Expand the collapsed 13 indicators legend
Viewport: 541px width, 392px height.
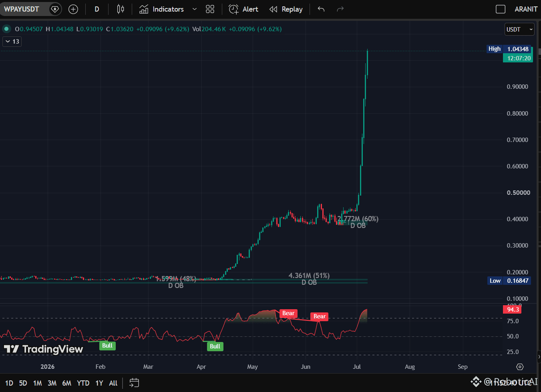point(12,42)
